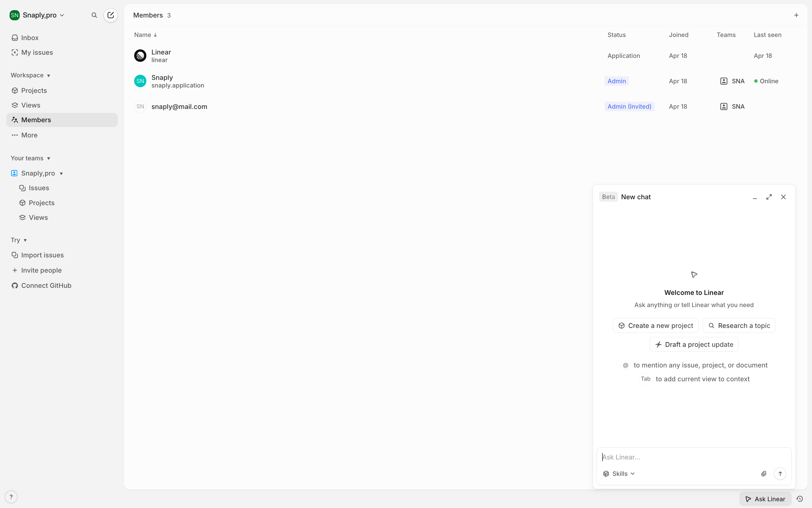
Task: Collapse the Workspace section
Action: pos(30,75)
